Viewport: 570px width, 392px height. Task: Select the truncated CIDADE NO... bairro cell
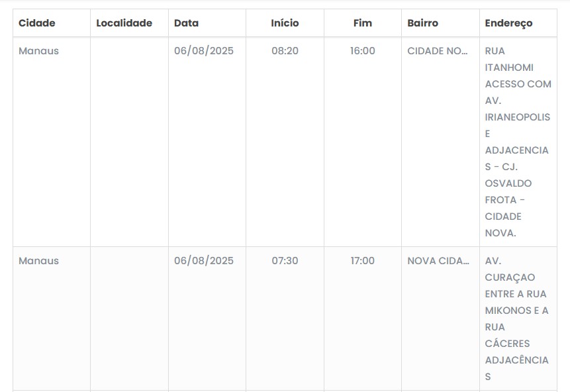(x=438, y=51)
